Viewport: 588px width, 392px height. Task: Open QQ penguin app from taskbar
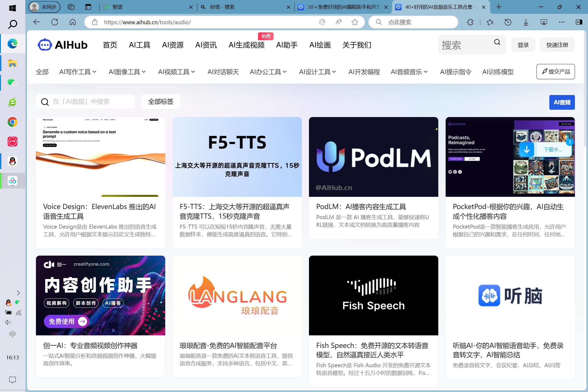[13, 161]
